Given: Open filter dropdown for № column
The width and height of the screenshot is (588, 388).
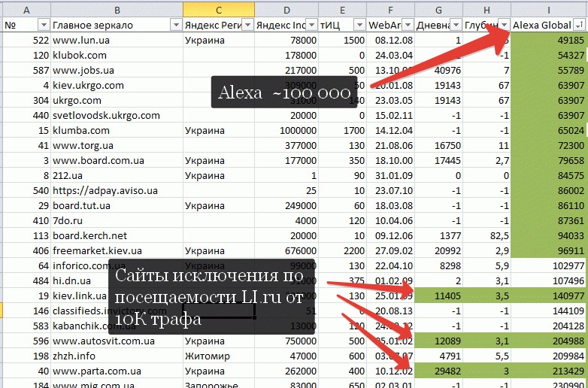Looking at the screenshot, I should tap(44, 25).
